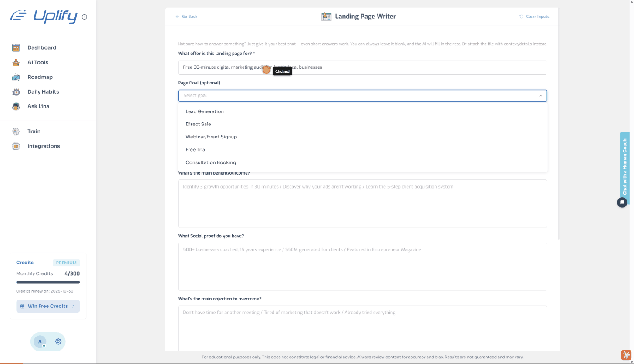The image size is (634, 364).
Task: Click the Go Back link
Action: pyautogui.click(x=186, y=17)
